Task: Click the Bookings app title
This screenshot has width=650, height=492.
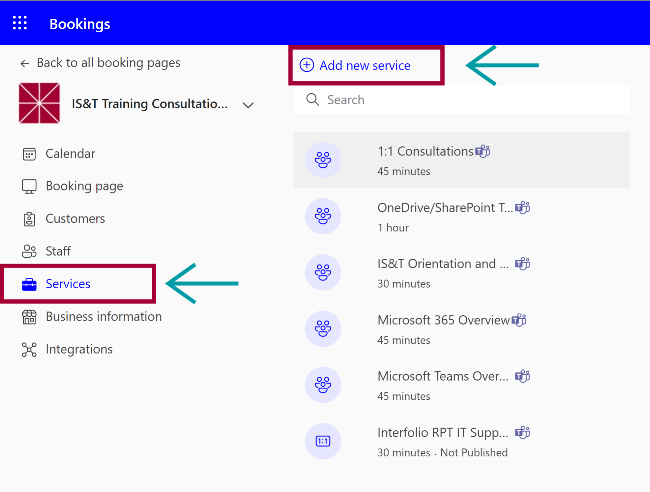Action: pos(80,24)
